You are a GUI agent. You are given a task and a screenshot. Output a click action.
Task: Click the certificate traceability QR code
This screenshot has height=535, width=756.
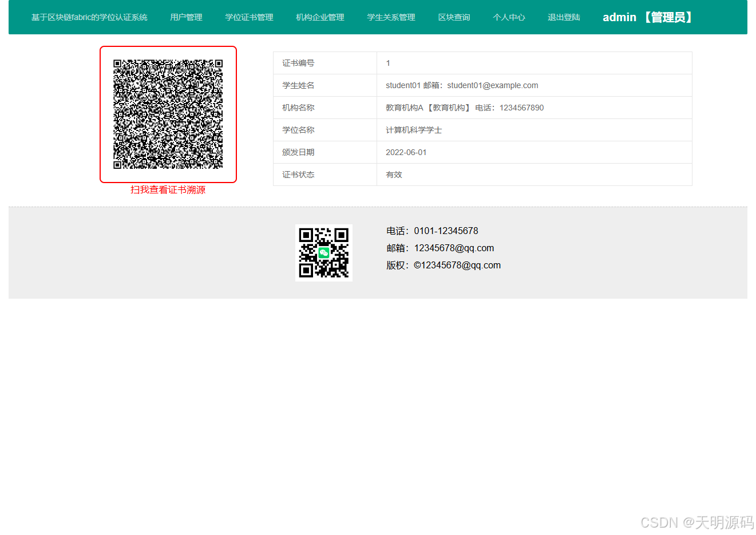(x=168, y=114)
